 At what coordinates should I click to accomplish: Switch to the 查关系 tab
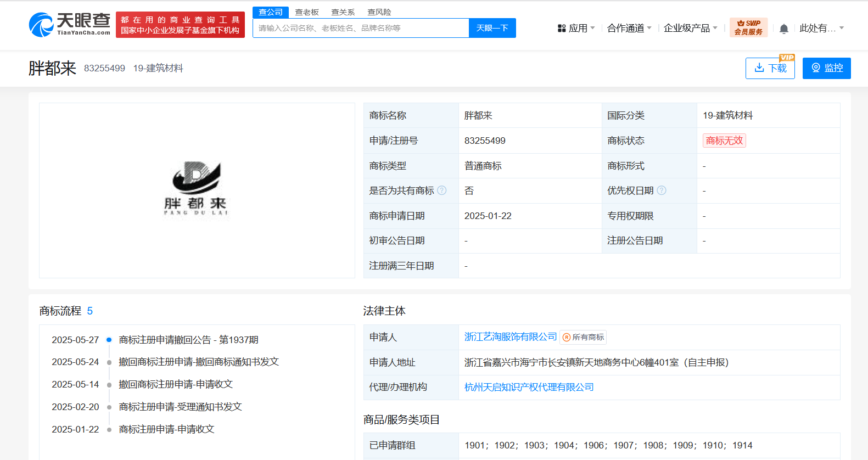tap(343, 12)
